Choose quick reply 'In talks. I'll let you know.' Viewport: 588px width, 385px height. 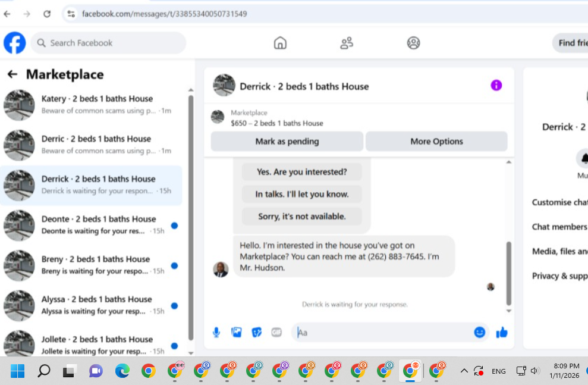click(302, 194)
